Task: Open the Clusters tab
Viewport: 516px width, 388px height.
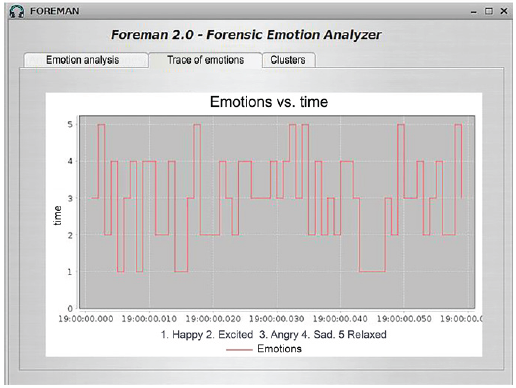Action: click(289, 60)
